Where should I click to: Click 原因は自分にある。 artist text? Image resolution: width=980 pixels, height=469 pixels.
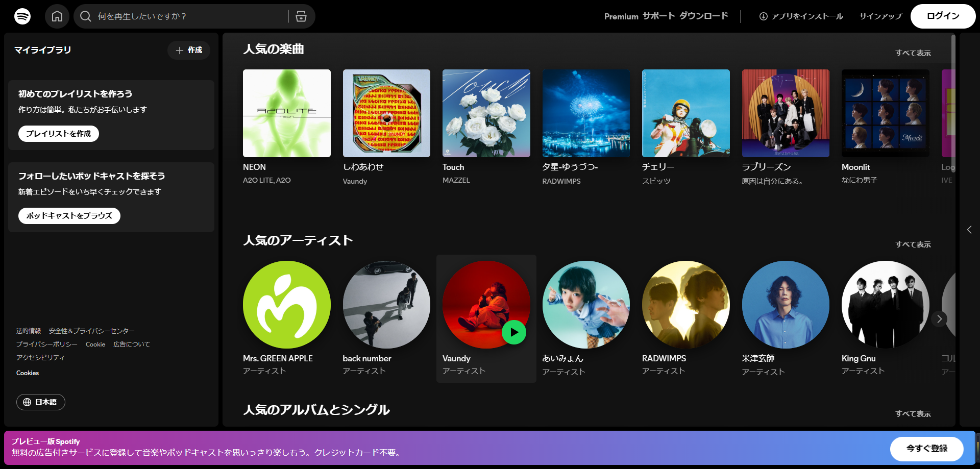773,181
